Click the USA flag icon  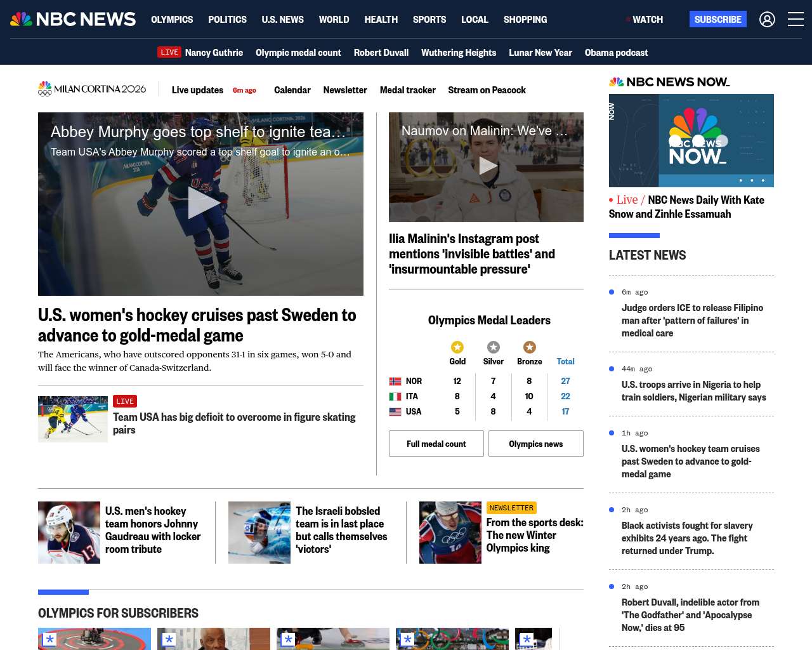click(x=395, y=412)
